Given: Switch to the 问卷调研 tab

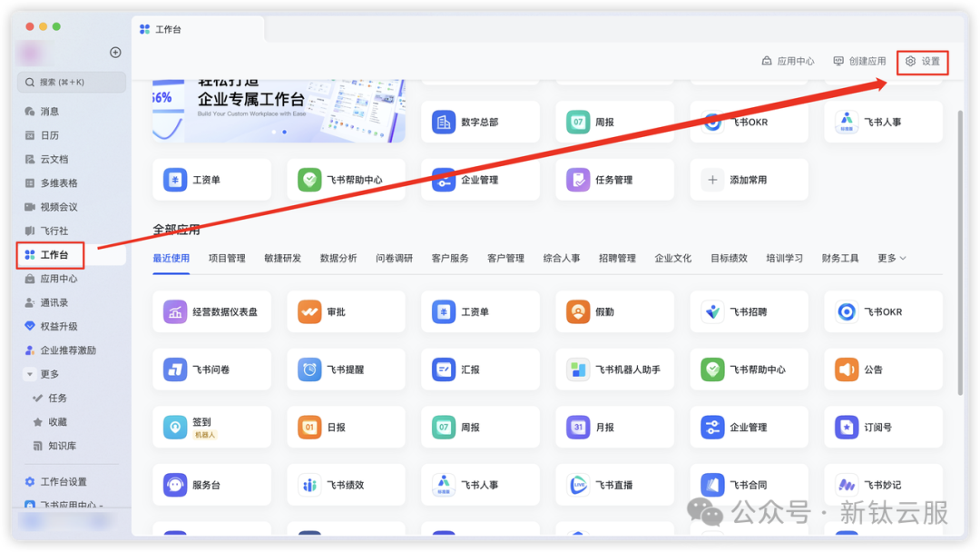Looking at the screenshot, I should click(395, 258).
